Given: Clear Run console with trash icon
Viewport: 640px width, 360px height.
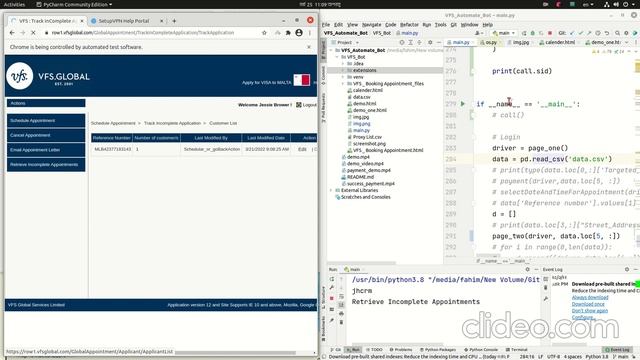Looking at the screenshot, I should click(342, 322).
